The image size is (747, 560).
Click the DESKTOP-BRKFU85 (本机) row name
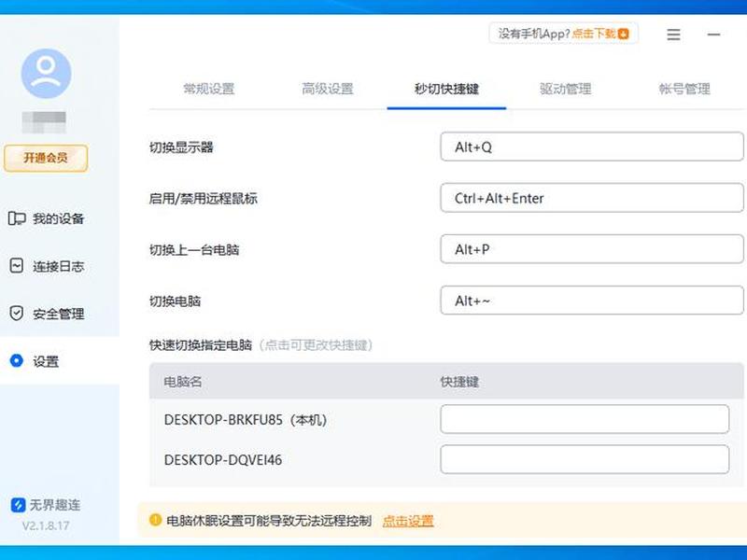pyautogui.click(x=246, y=420)
